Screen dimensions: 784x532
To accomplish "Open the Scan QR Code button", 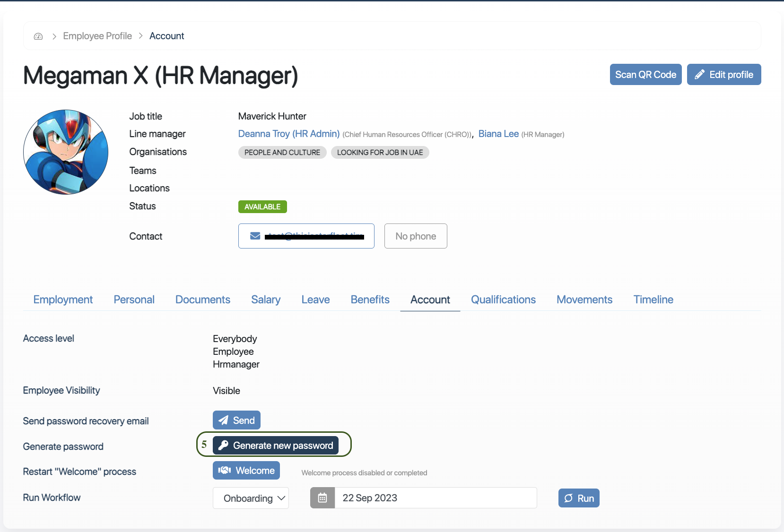I will tap(645, 75).
